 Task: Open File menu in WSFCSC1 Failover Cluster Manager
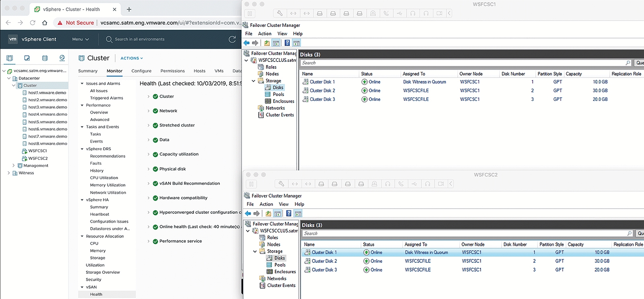coord(249,34)
